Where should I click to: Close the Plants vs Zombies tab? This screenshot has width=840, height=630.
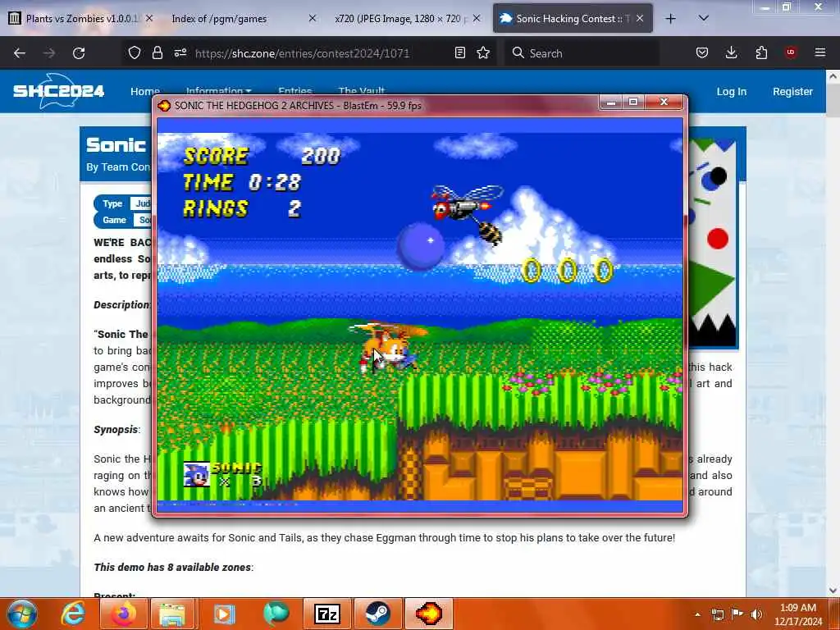coord(149,18)
